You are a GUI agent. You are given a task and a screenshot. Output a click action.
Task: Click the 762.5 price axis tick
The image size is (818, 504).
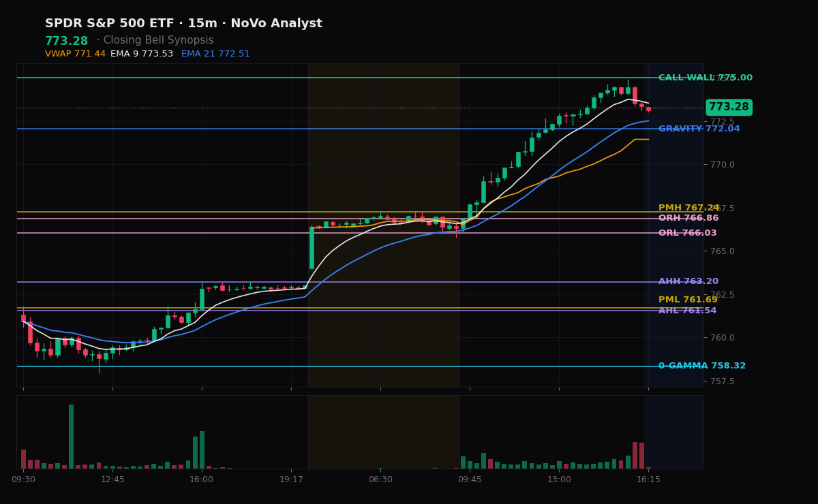pos(723,295)
